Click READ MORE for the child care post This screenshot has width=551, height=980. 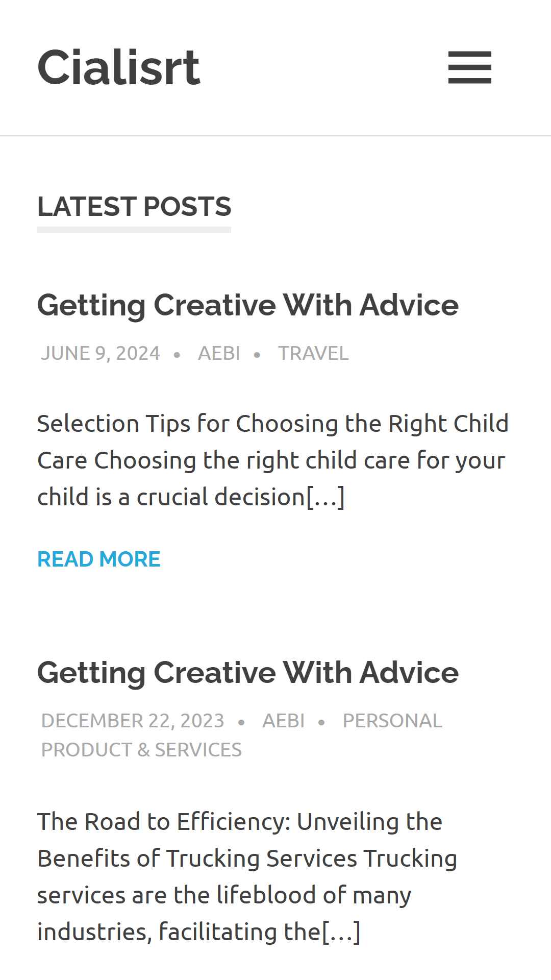[x=99, y=559]
